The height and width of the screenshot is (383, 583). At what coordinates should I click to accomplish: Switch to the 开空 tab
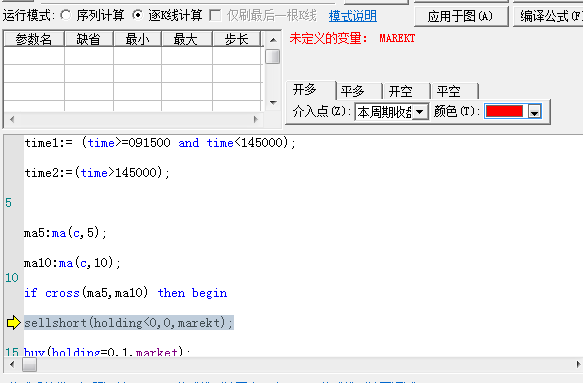406,91
